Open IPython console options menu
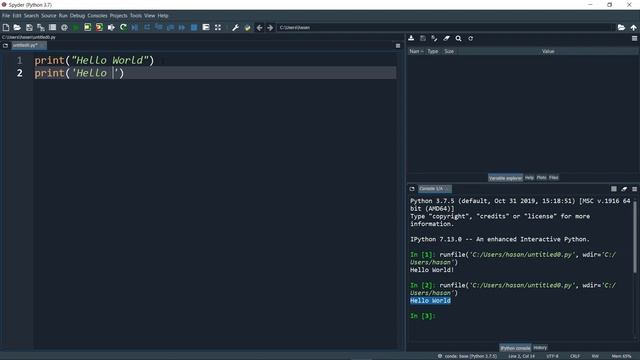Image resolution: width=640 pixels, height=360 pixels. pos(634,189)
